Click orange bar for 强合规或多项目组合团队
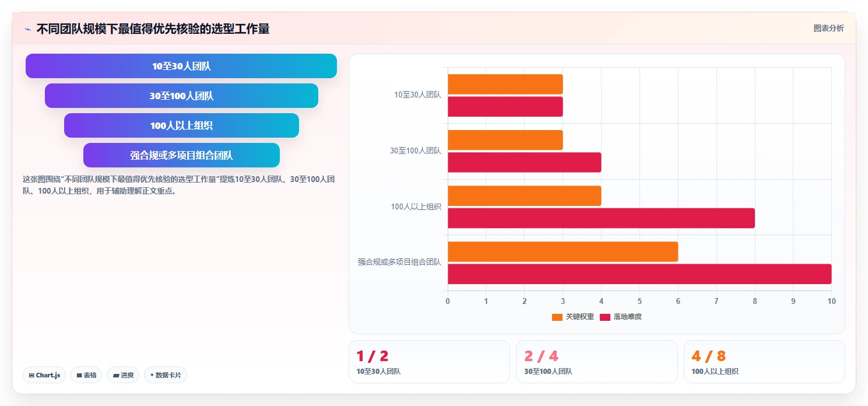The height and width of the screenshot is (406, 868). [563, 251]
